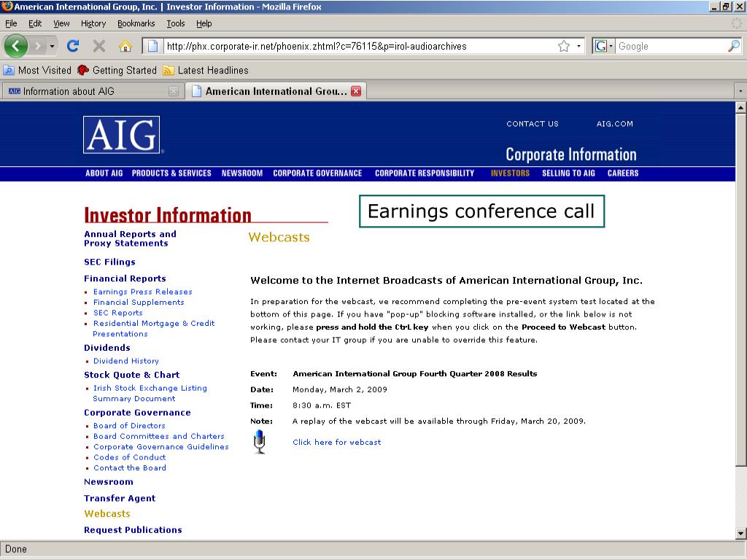The image size is (747, 560).
Task: Open the Careers nav item
Action: (623, 174)
